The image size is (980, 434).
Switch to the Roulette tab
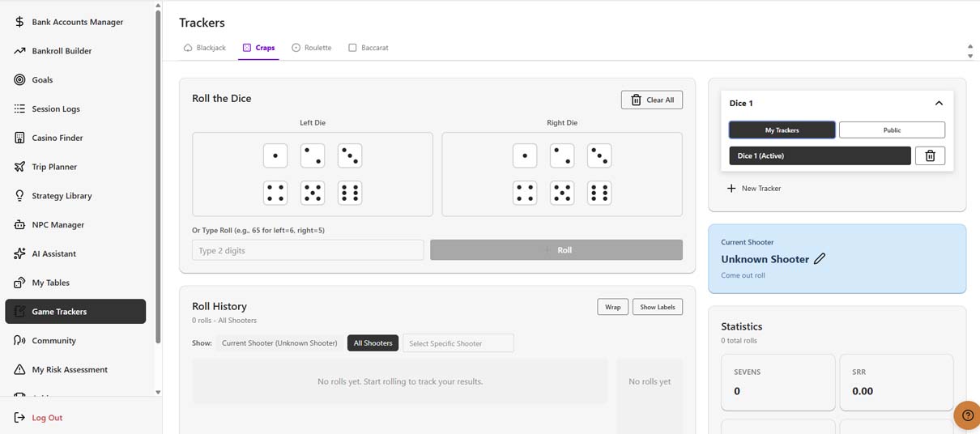point(312,48)
